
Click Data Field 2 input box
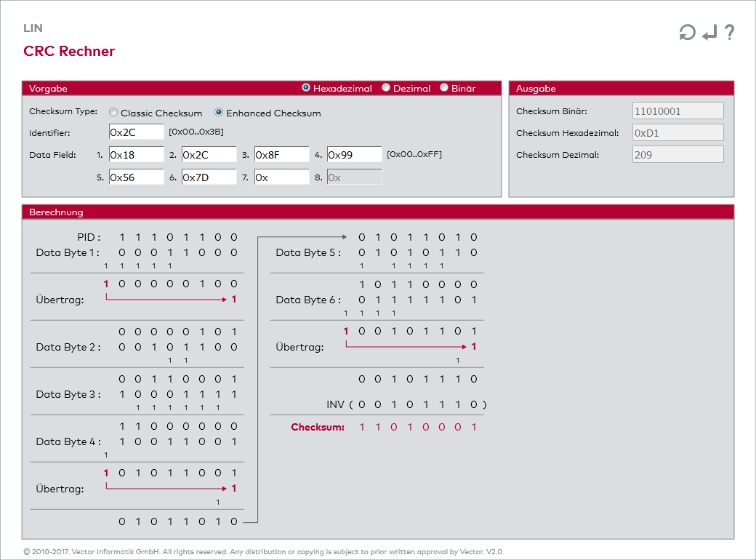pyautogui.click(x=209, y=155)
